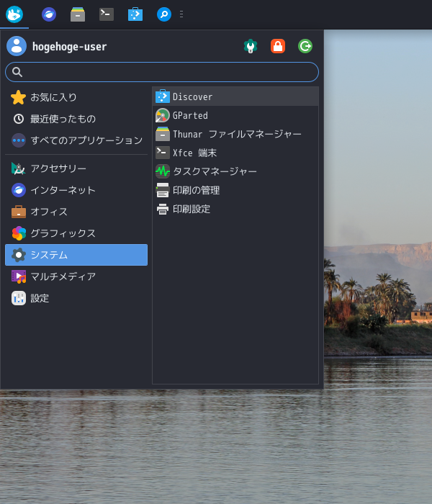This screenshot has height=504, width=432.
Task: Show すべてのアプリケーション category
Action: [76, 140]
